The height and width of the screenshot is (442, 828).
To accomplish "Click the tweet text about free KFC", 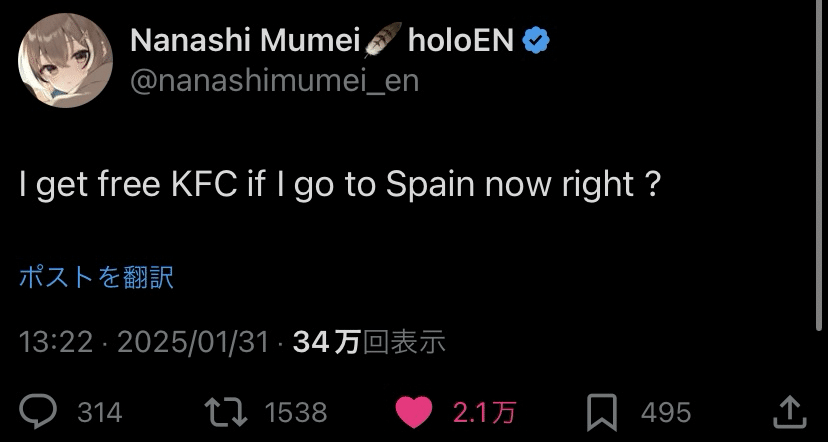I will pos(340,185).
